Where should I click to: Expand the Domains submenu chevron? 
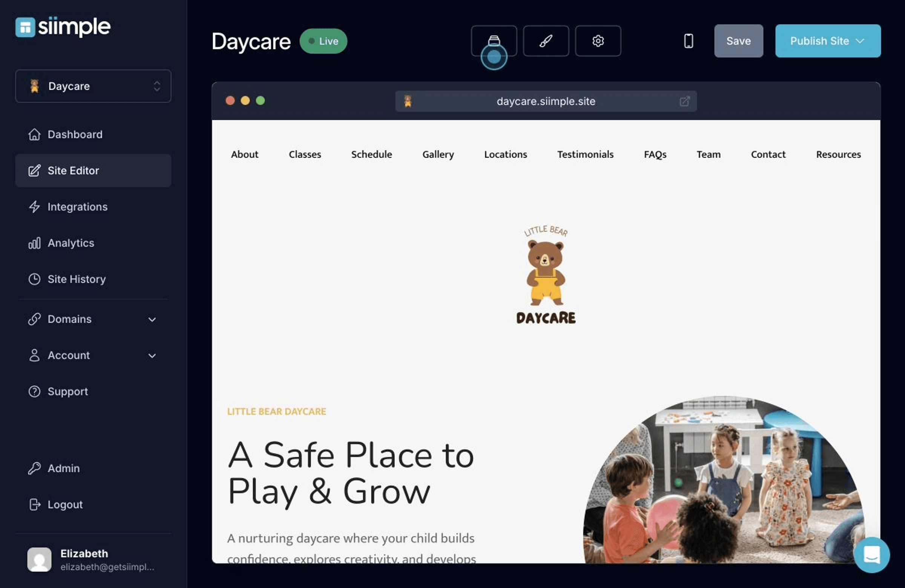tap(152, 319)
